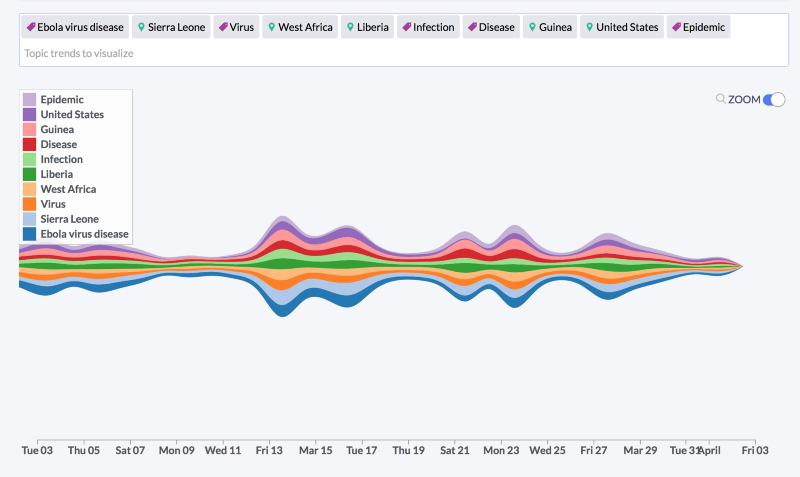Click the Sierra Leone legend label
Image resolution: width=800 pixels, height=477 pixels.
coord(69,219)
